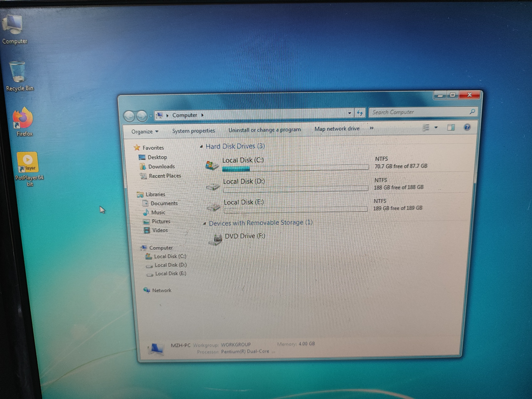Select the Recycle Bin icon

click(x=17, y=72)
